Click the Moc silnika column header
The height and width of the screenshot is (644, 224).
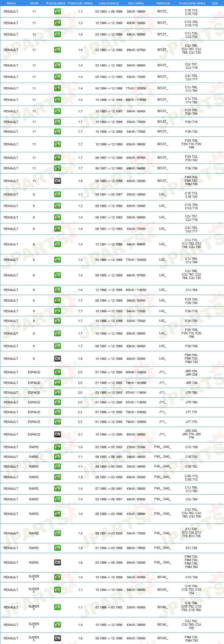pos(136,3)
